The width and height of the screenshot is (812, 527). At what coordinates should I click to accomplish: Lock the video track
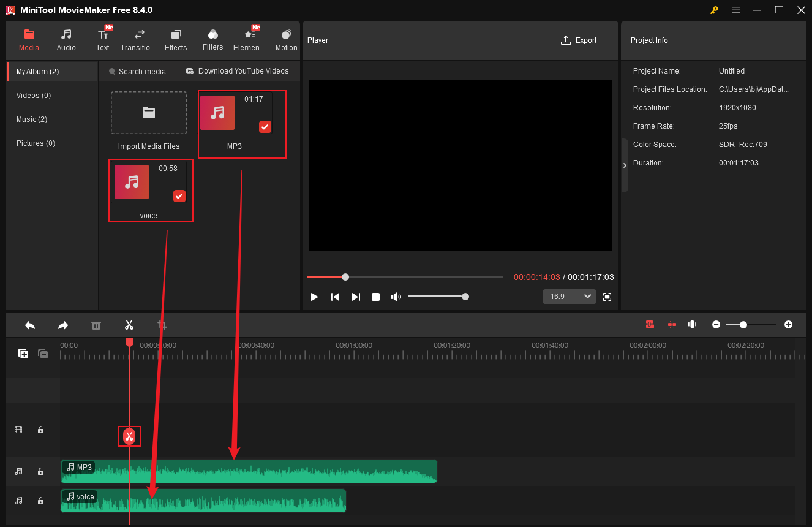[x=40, y=430]
